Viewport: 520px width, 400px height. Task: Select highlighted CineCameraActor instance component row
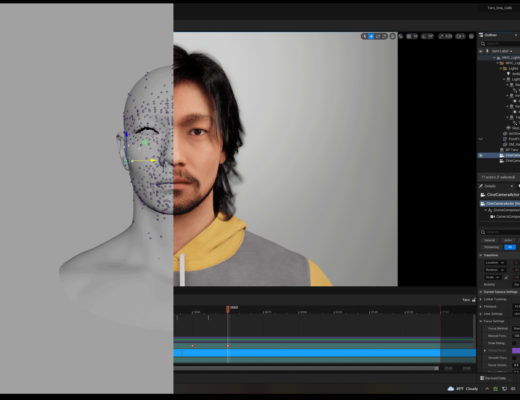(x=500, y=203)
